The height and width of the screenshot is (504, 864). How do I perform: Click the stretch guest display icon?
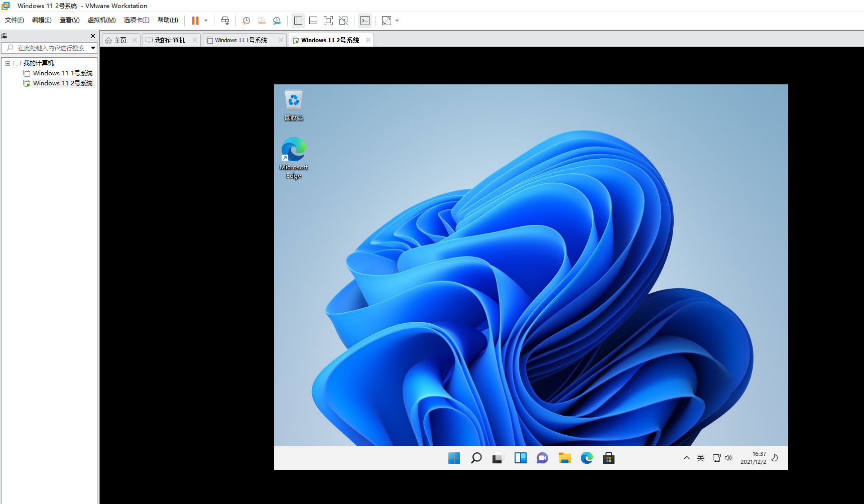click(x=387, y=21)
